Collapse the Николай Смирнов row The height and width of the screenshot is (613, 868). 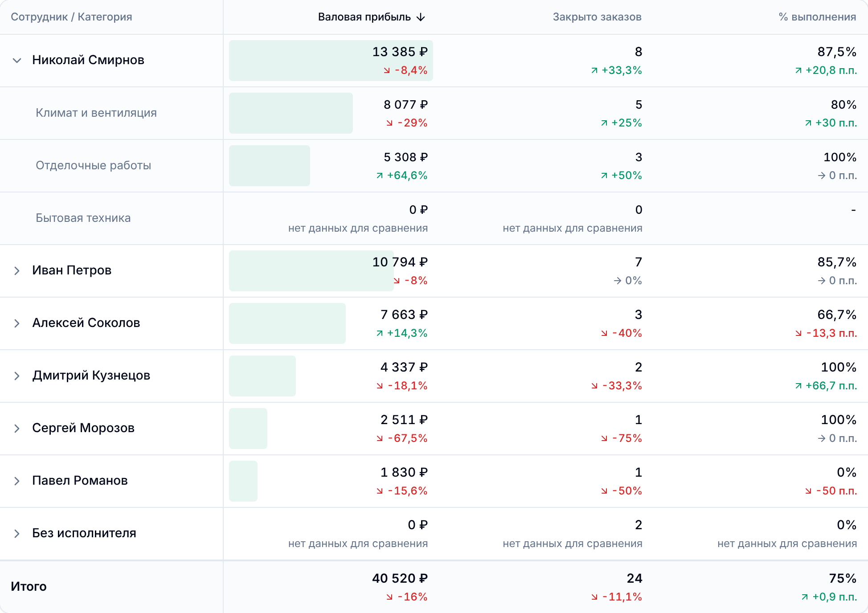17,61
